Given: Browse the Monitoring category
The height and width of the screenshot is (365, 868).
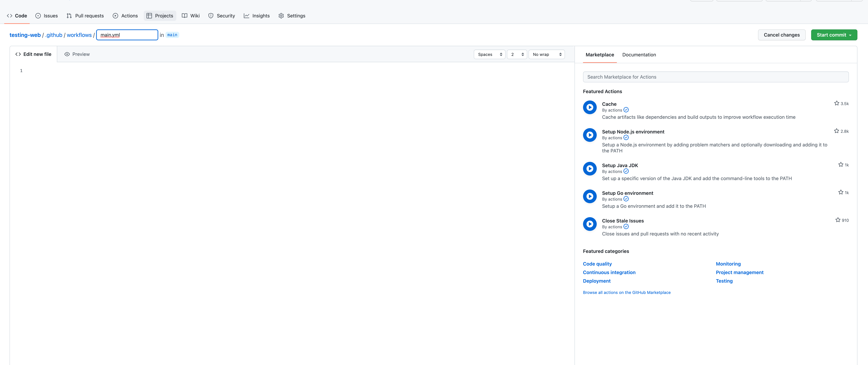Looking at the screenshot, I should click(728, 264).
